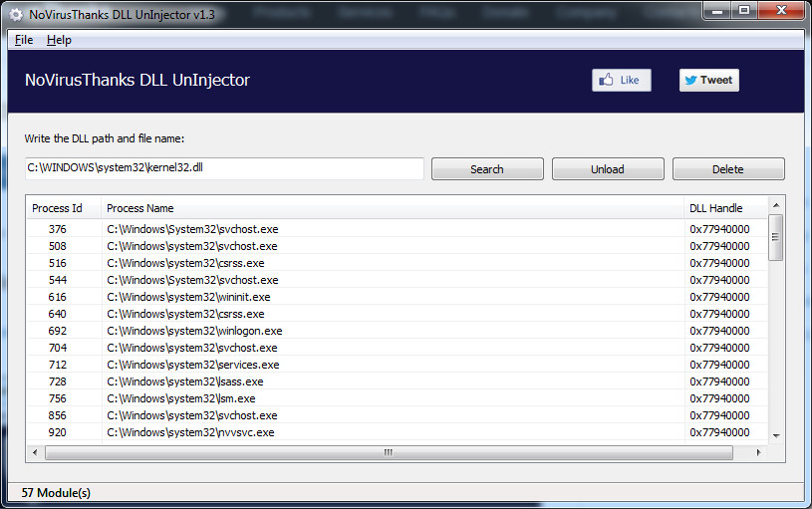
Task: Click DLL handle value in row 728
Action: 719,382
